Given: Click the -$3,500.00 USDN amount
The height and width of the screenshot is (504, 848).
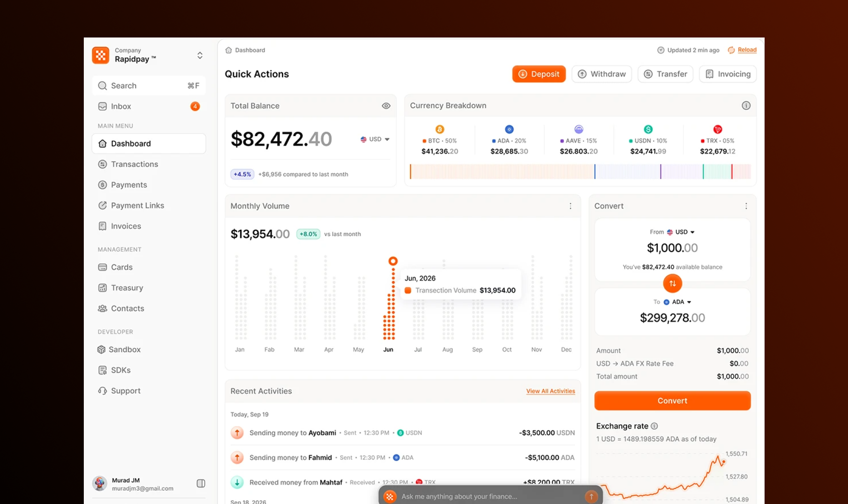Looking at the screenshot, I should click(x=547, y=433).
